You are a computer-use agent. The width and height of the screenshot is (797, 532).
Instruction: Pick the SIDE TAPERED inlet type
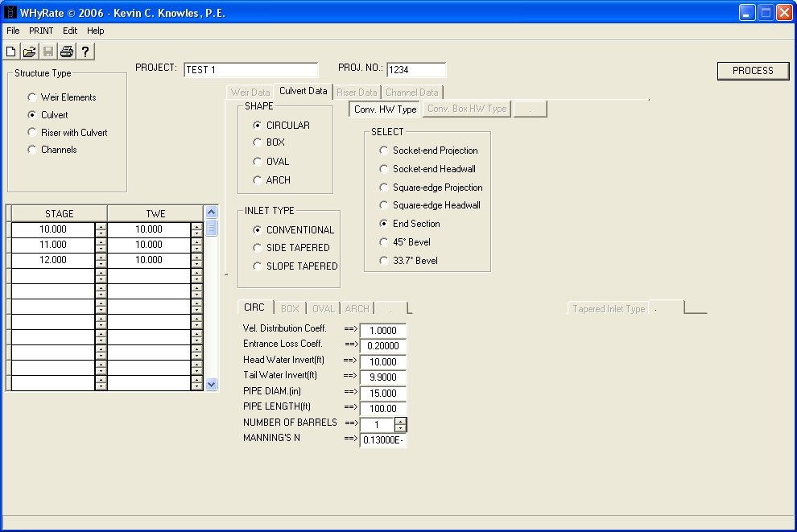[258, 248]
